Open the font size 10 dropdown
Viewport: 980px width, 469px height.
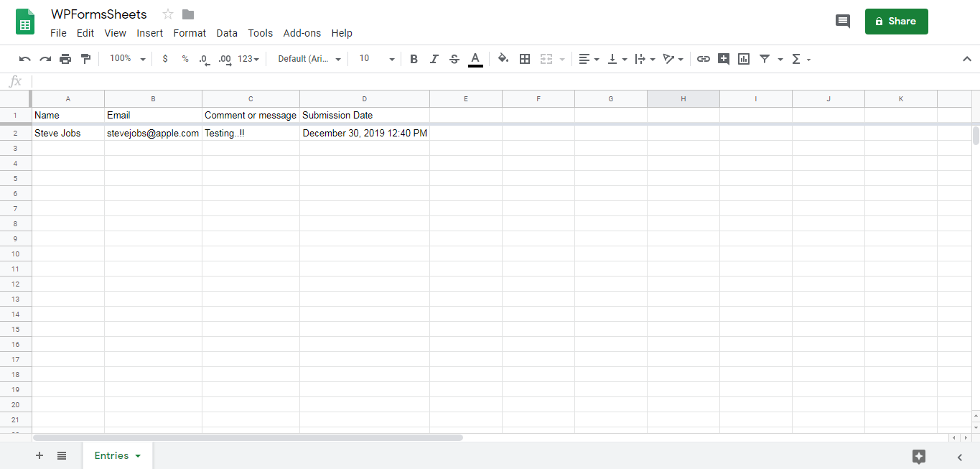click(x=377, y=59)
